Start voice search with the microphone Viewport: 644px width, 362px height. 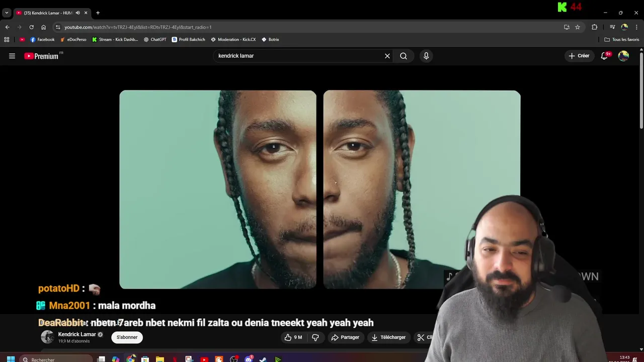coord(426,56)
